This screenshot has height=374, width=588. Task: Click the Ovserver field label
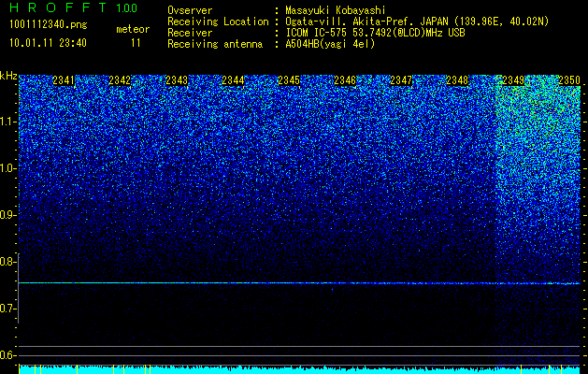[190, 11]
